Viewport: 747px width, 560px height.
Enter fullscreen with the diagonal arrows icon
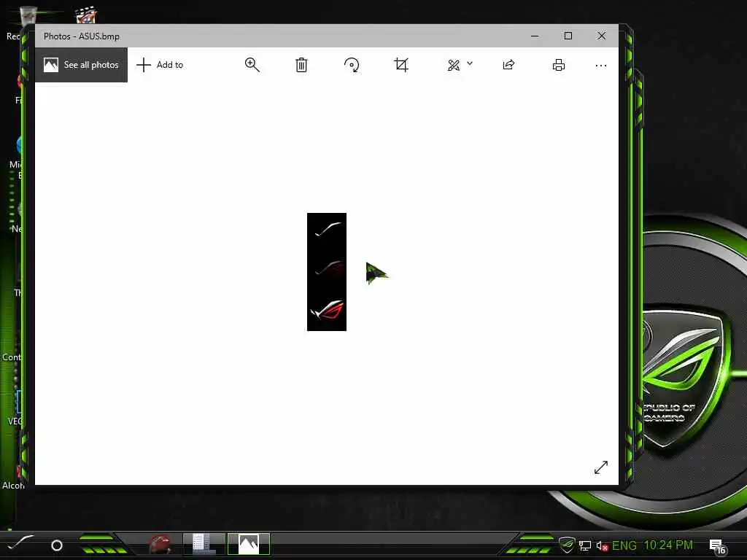click(x=601, y=467)
